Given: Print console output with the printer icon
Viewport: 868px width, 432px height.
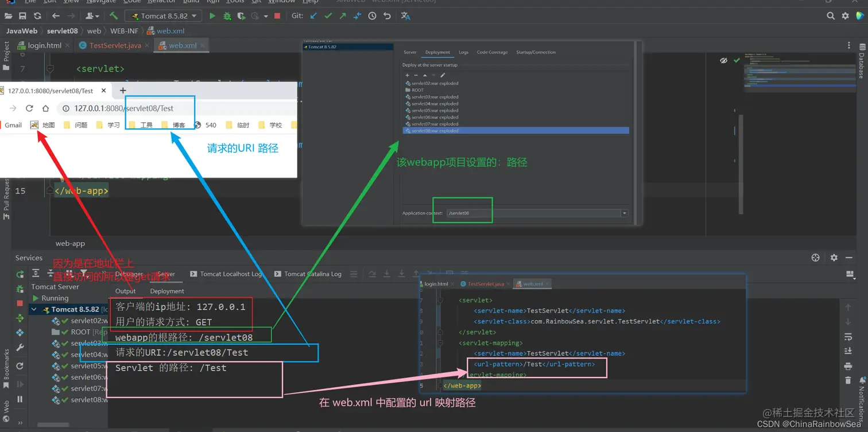Looking at the screenshot, I should 848,366.
